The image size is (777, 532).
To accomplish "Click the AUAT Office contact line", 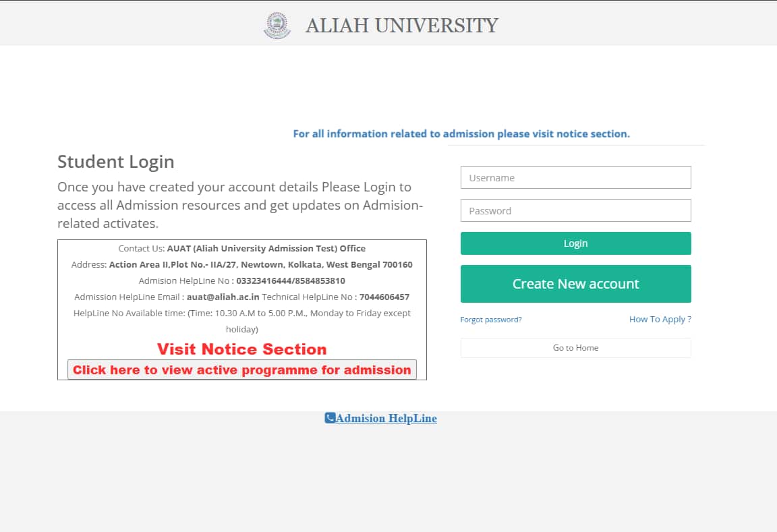I will [242, 248].
